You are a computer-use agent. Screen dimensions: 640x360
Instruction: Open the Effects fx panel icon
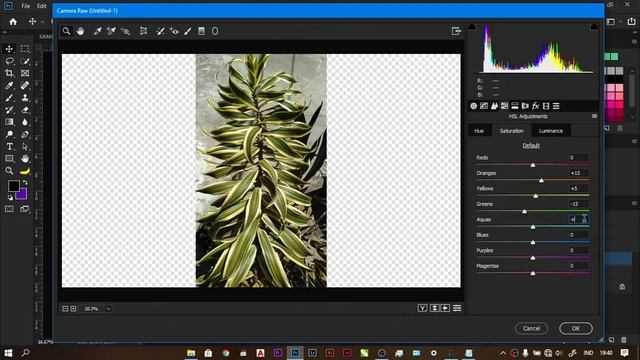pos(536,106)
